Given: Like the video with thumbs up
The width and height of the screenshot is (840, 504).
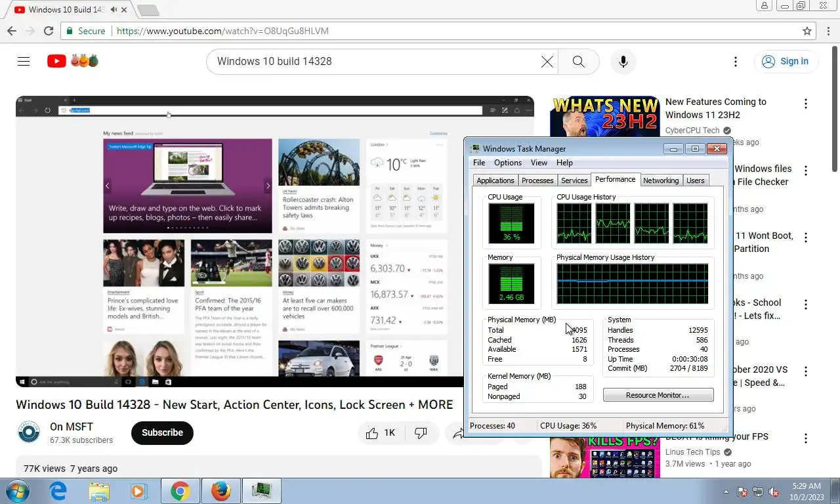Looking at the screenshot, I should tap(381, 433).
